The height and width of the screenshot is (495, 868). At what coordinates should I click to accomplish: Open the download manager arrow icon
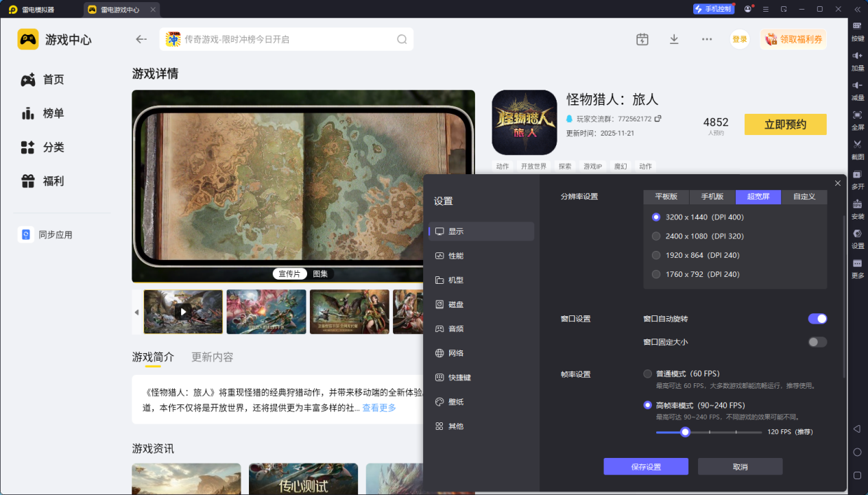pos(674,40)
